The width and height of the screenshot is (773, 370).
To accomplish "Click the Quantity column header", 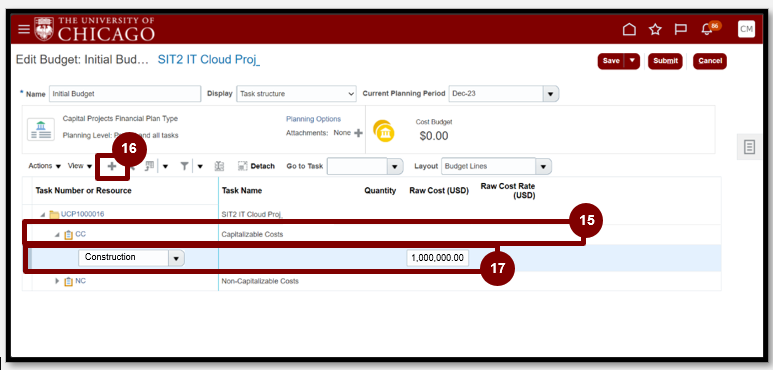I will 380,191.
